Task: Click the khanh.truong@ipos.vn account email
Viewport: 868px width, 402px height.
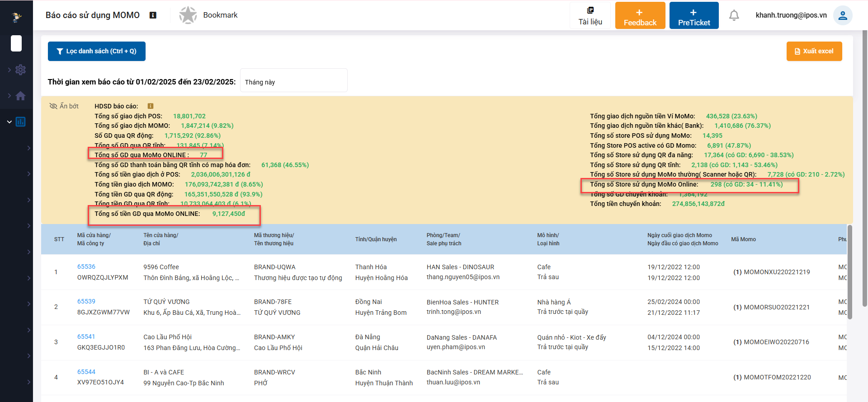Action: point(791,15)
